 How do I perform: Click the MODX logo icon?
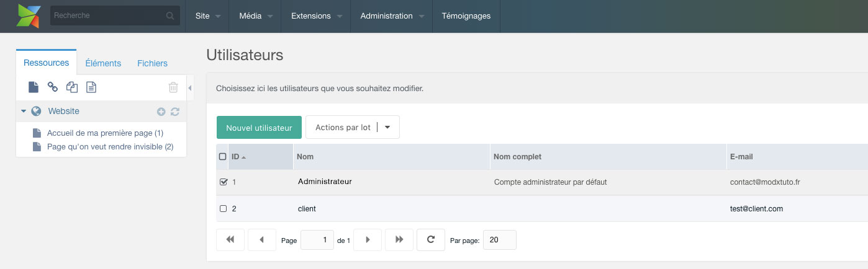pos(29,15)
